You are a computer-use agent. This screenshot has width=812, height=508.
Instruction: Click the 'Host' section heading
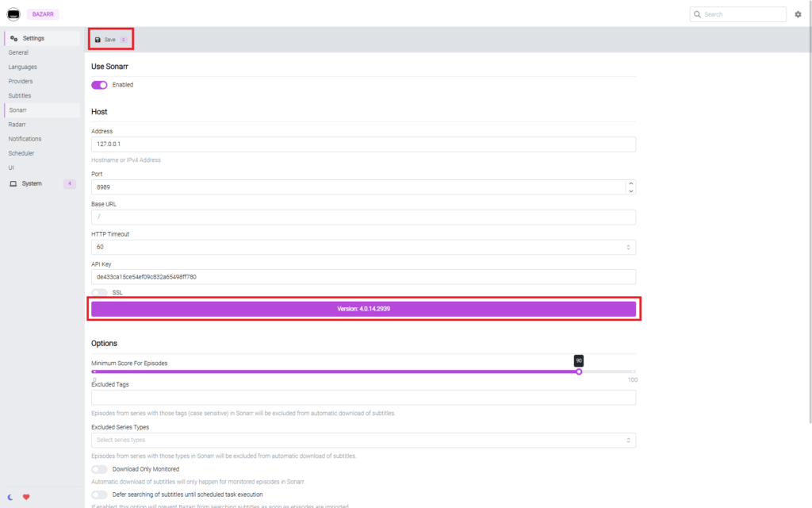click(99, 112)
